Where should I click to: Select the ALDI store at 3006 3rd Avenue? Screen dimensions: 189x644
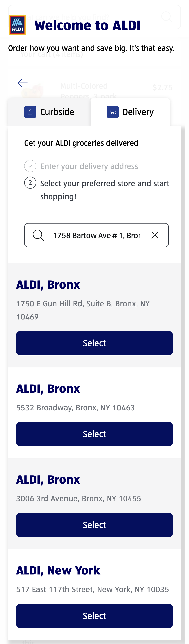coord(94,525)
